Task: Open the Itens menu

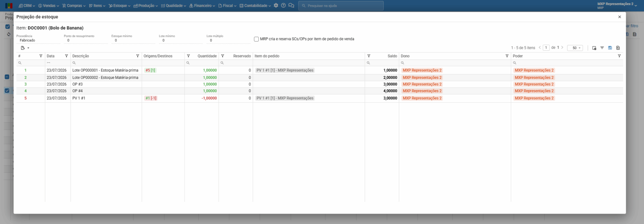Action: 97,6
